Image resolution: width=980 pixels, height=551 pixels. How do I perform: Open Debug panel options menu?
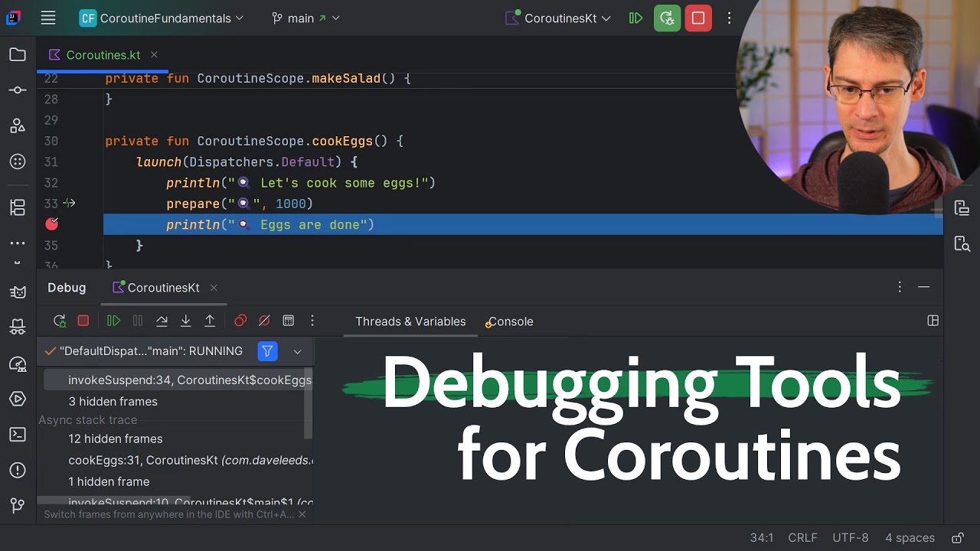pyautogui.click(x=900, y=287)
